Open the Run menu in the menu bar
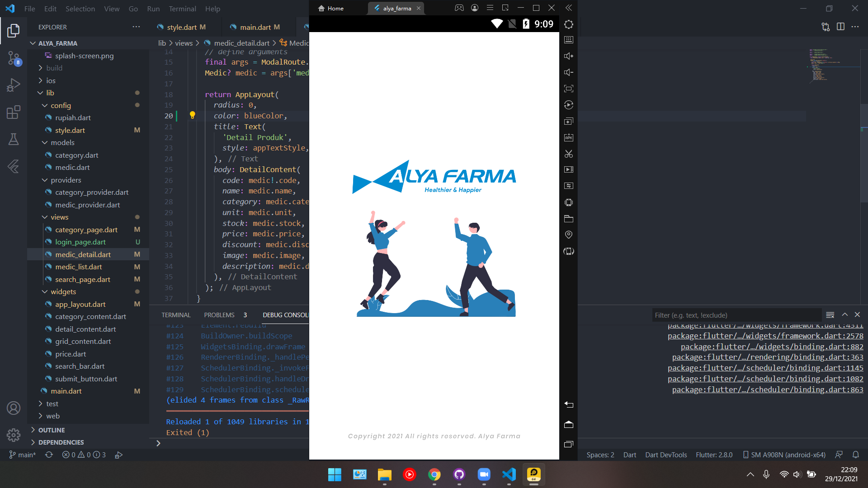This screenshot has width=868, height=488. pos(153,9)
